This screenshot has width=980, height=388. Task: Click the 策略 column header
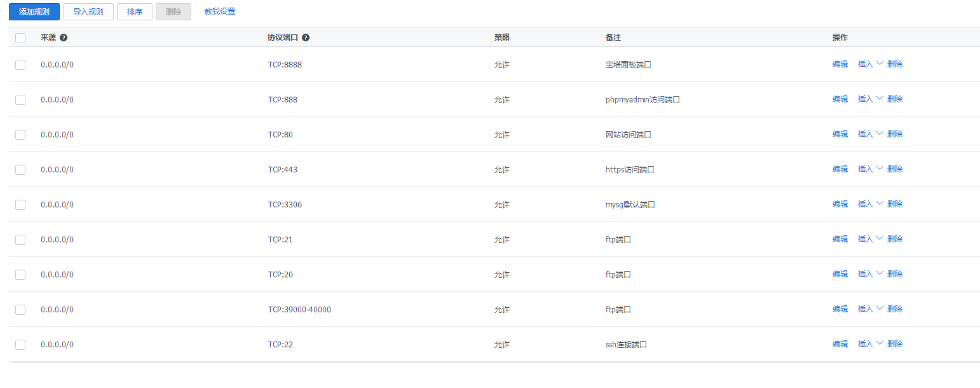(x=502, y=38)
